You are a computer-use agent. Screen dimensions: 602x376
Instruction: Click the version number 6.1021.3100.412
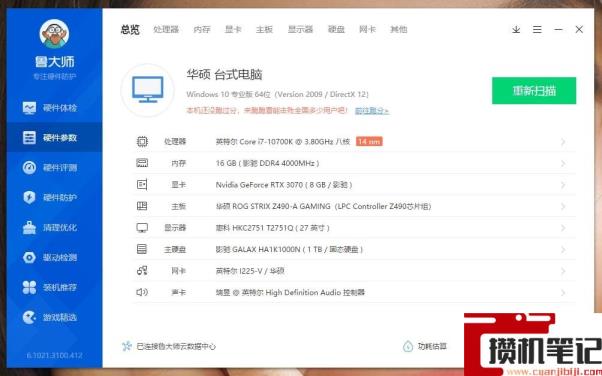point(55,355)
